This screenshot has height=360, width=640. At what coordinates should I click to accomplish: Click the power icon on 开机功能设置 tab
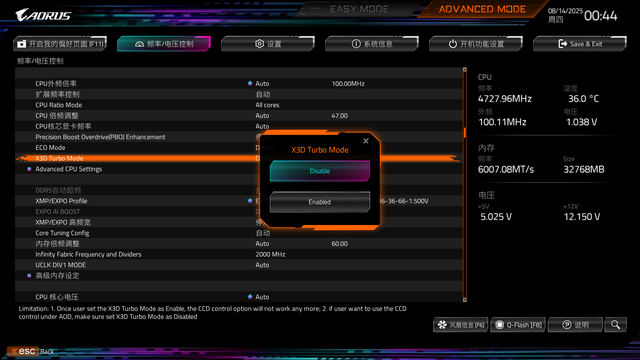coord(453,44)
